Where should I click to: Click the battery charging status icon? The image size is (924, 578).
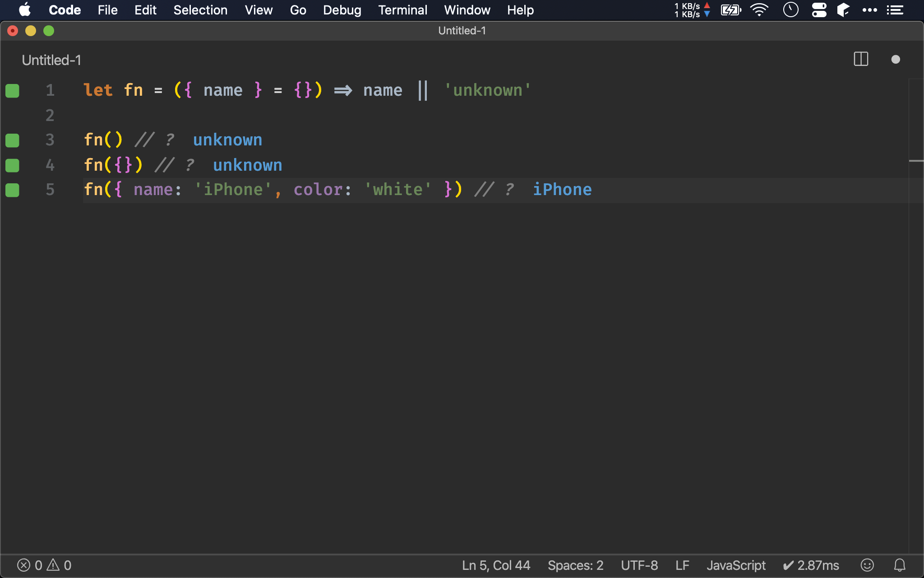click(x=730, y=10)
